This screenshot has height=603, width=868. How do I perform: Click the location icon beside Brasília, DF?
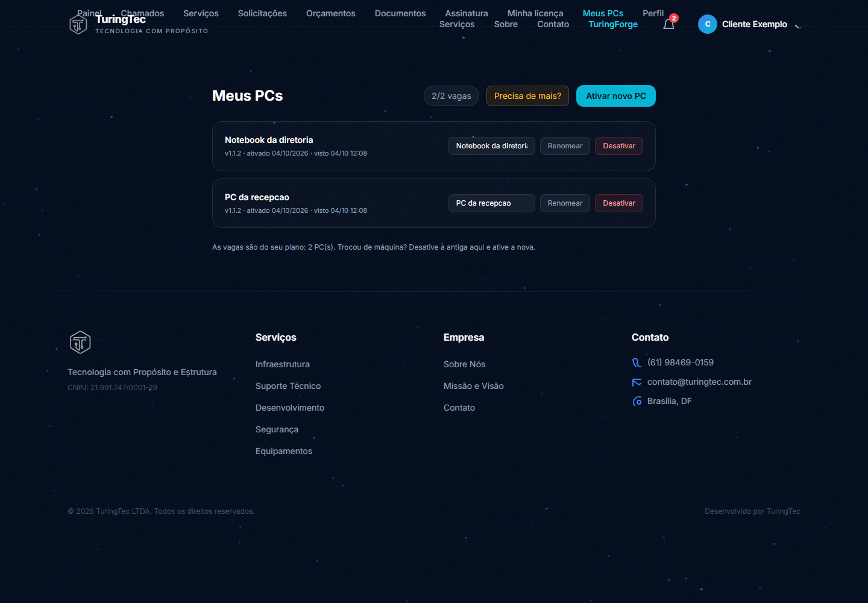[x=637, y=402]
